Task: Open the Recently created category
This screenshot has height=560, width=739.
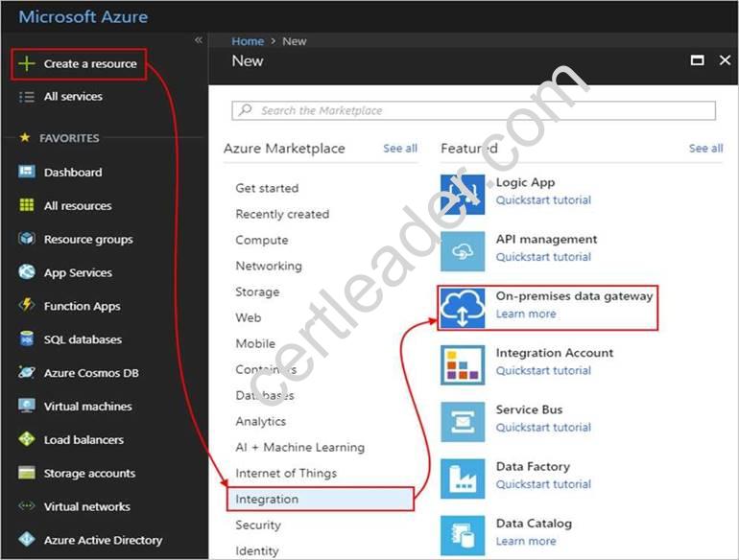Action: pyautogui.click(x=282, y=214)
